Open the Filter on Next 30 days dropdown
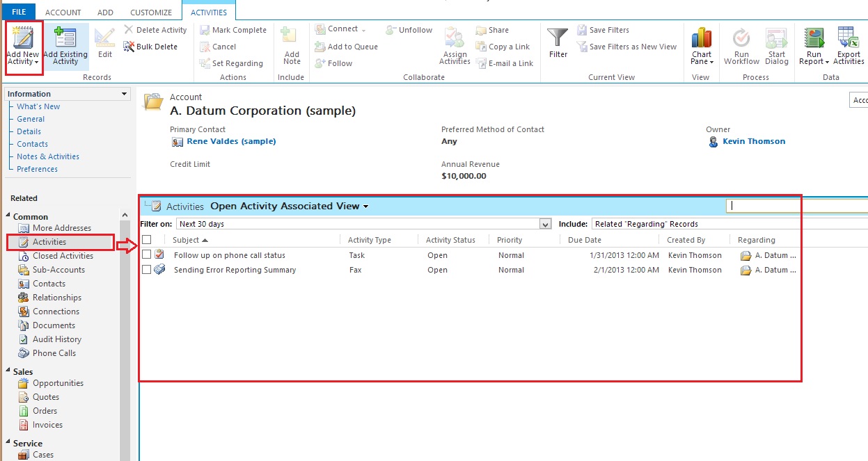This screenshot has width=868, height=461. (x=545, y=224)
